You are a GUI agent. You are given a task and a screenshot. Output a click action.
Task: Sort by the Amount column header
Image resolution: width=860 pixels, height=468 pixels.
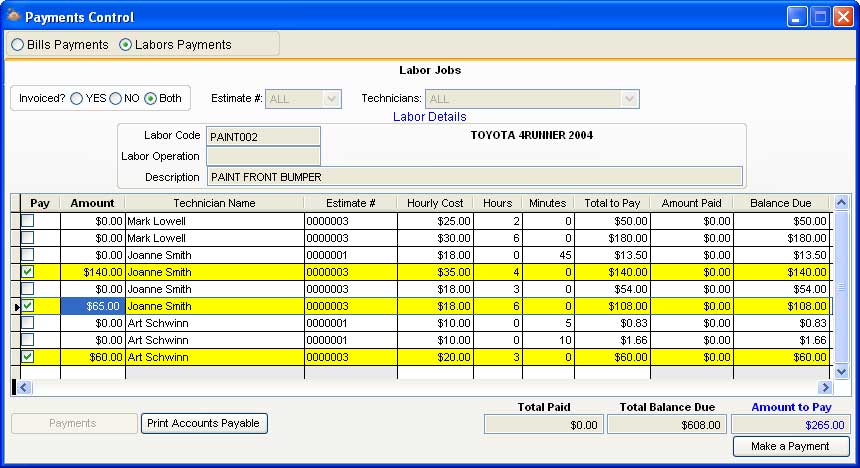92,203
